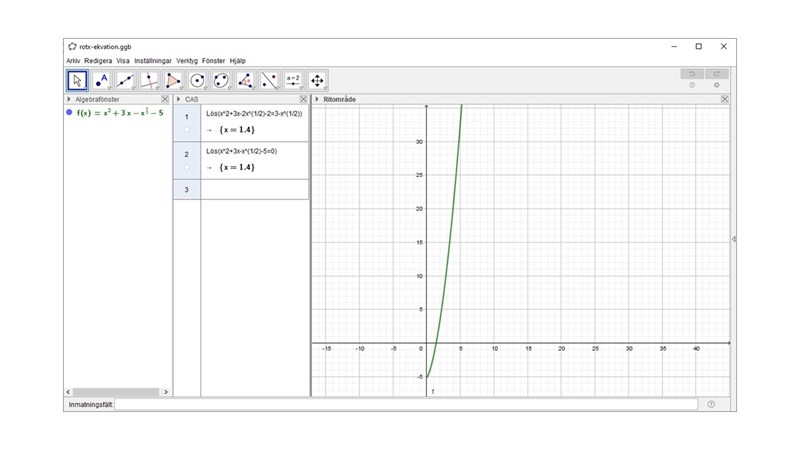Choose the Line through two points tool

(x=125, y=81)
